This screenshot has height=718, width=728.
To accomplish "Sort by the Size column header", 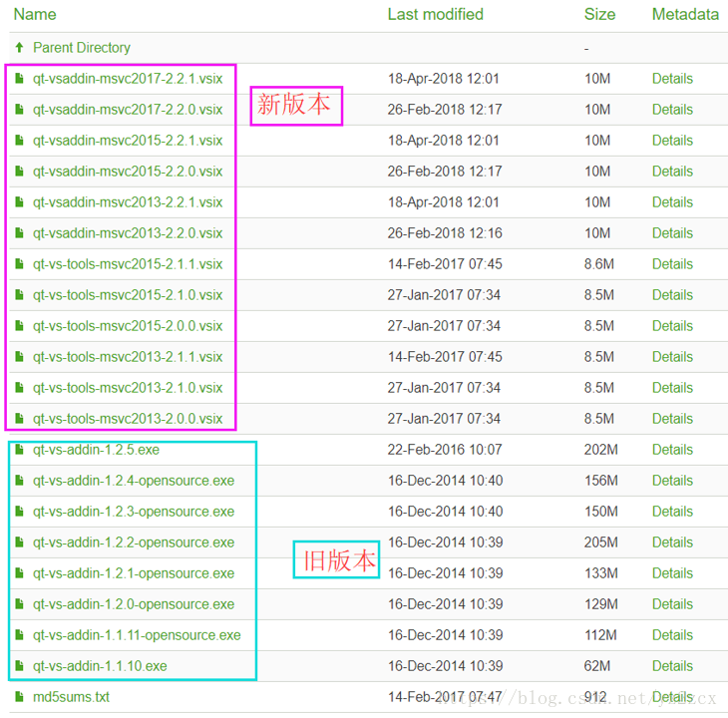I will (599, 14).
